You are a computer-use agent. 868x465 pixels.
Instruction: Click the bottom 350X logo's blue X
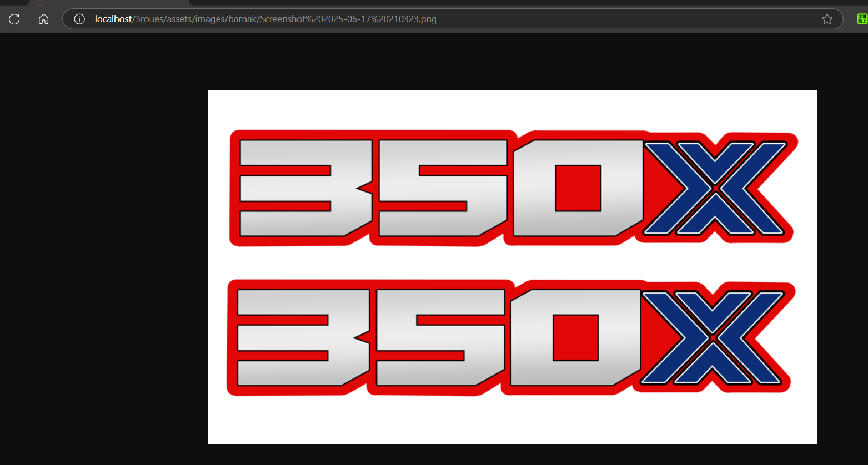tap(713, 338)
